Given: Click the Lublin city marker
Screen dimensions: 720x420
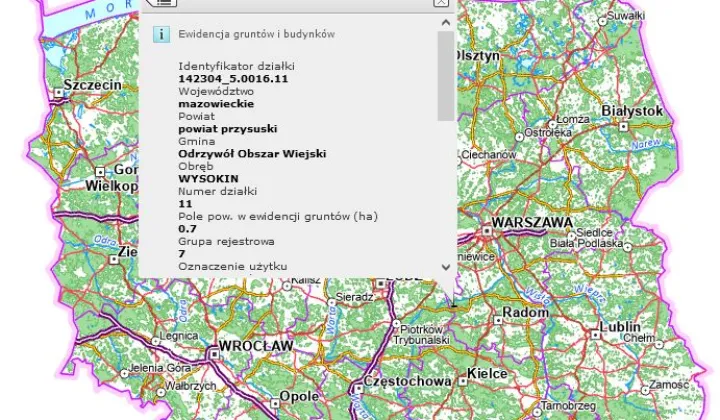Looking at the screenshot, I should (x=596, y=335).
